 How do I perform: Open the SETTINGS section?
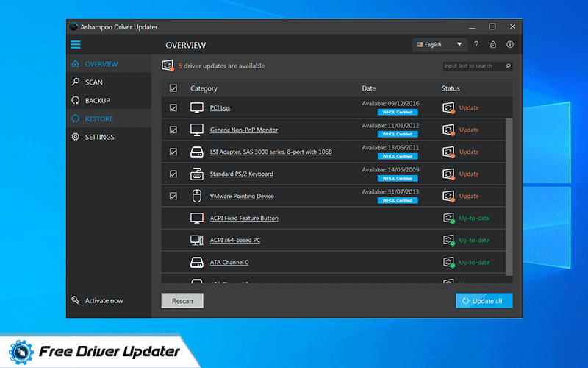click(109, 137)
